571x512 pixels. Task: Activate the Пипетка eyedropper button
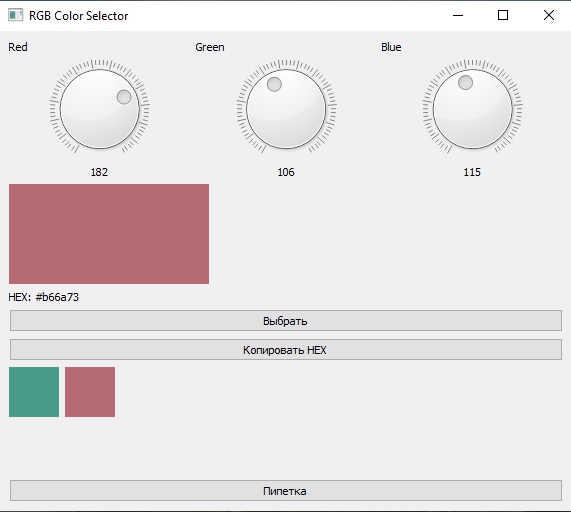click(x=286, y=491)
